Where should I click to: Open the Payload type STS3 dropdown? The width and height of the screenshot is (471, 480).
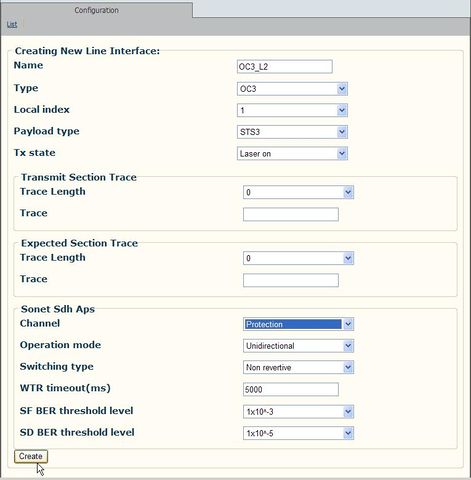[x=292, y=132]
